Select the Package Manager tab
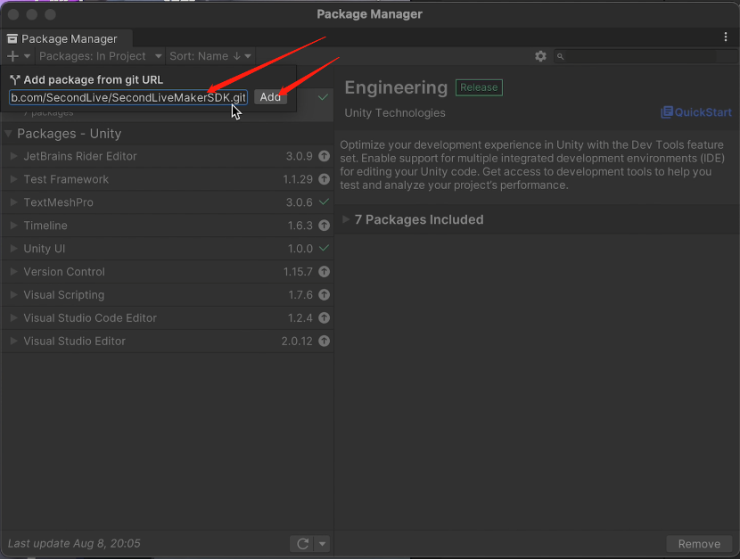This screenshot has width=740, height=560. coord(68,39)
